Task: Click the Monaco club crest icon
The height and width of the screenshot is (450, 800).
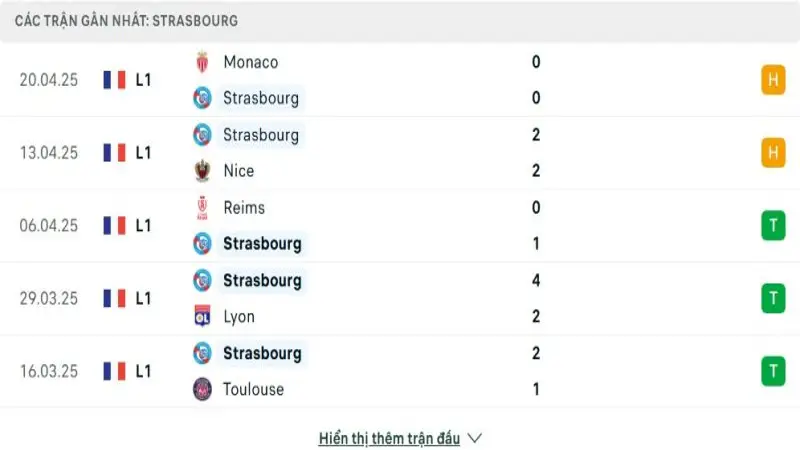Action: tap(202, 62)
